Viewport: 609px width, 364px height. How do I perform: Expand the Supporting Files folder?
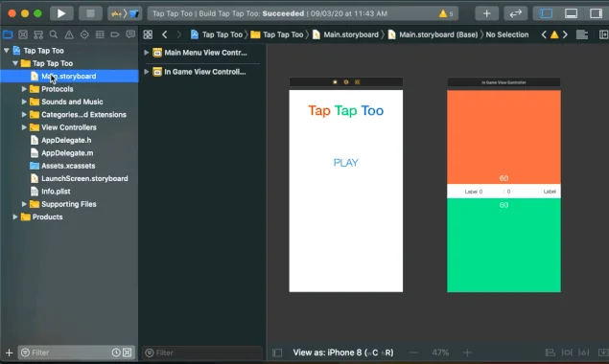point(24,204)
